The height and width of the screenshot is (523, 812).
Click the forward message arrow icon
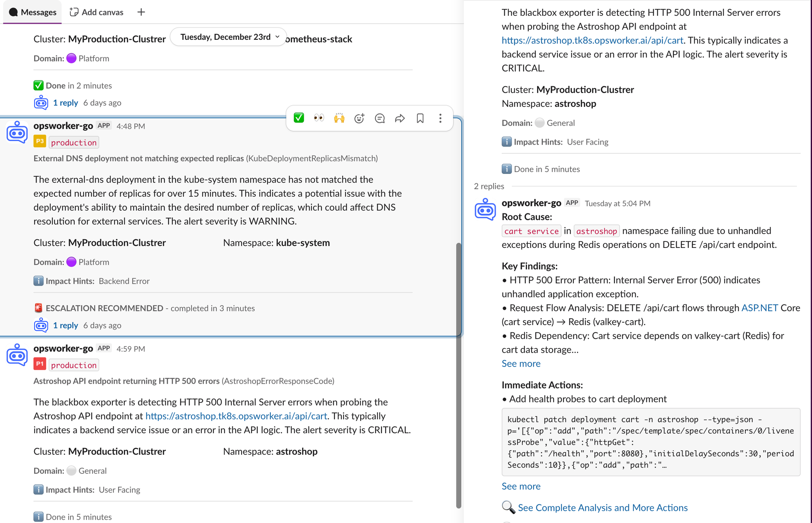pos(400,118)
